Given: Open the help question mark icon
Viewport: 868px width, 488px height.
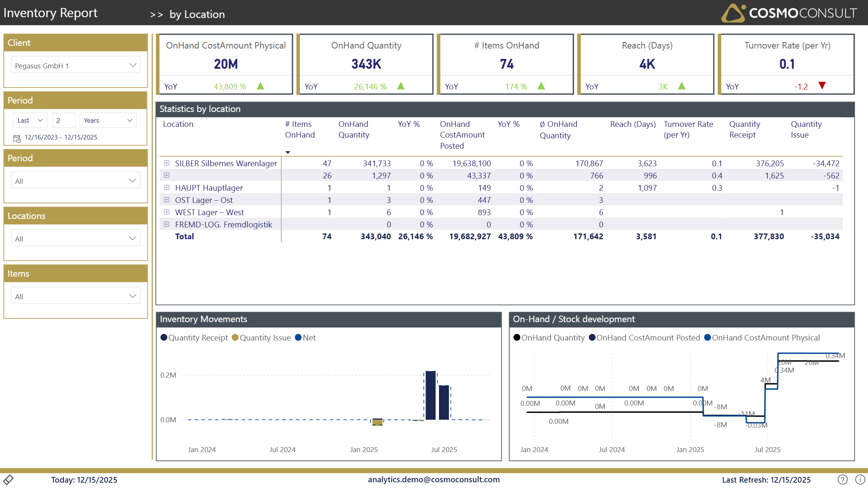Looking at the screenshot, I should click(842, 480).
